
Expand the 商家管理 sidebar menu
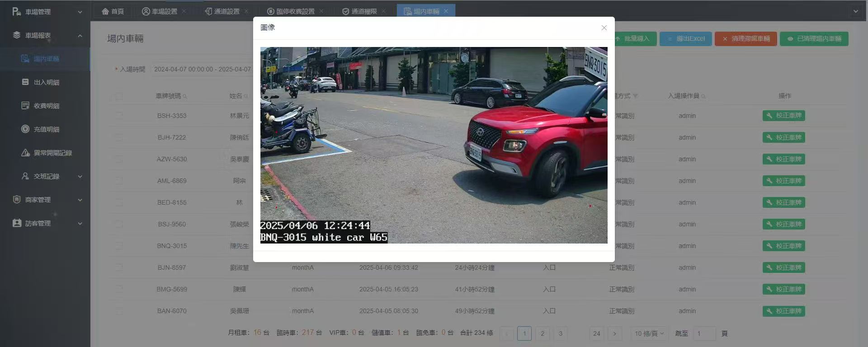(45, 200)
